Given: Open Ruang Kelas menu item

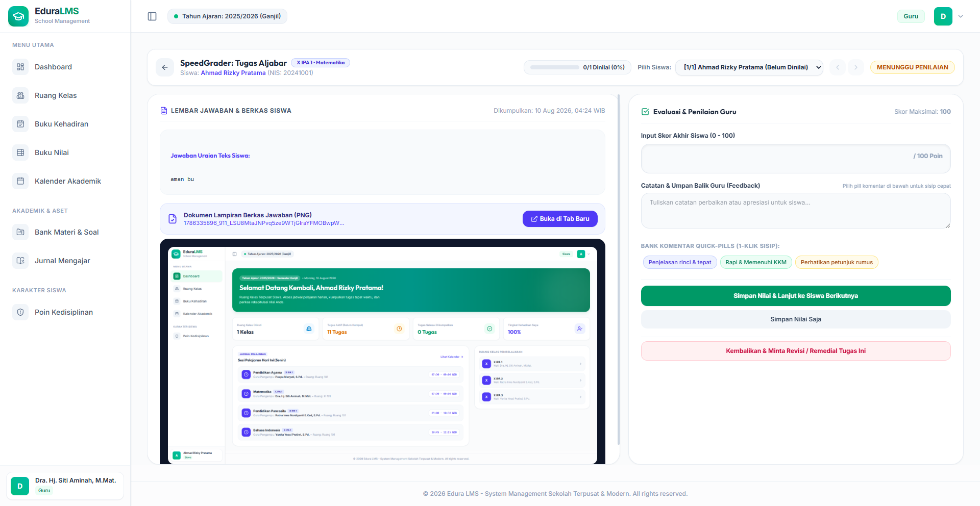Looking at the screenshot, I should coord(65,95).
